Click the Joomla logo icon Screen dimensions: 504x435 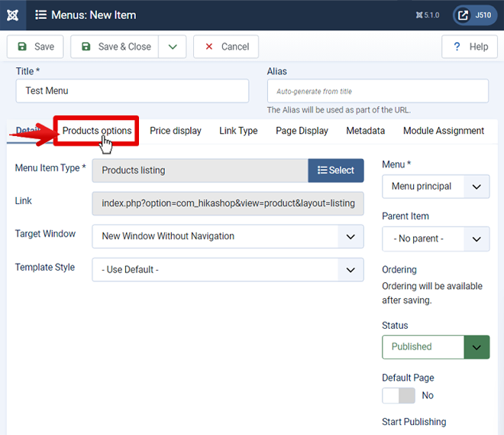13,15
